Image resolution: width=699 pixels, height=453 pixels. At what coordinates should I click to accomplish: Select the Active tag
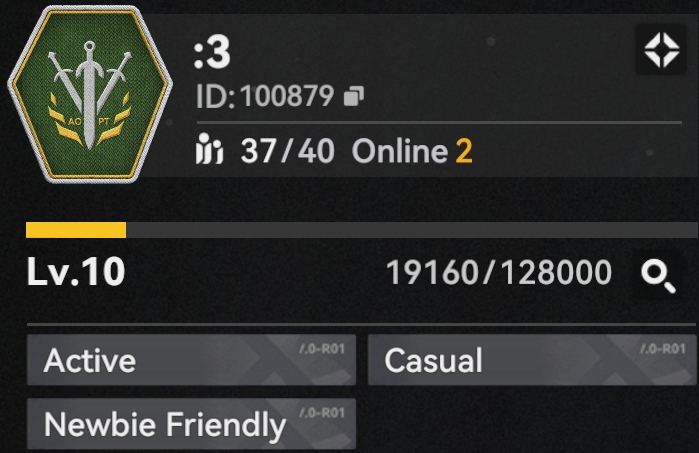pyautogui.click(x=191, y=360)
